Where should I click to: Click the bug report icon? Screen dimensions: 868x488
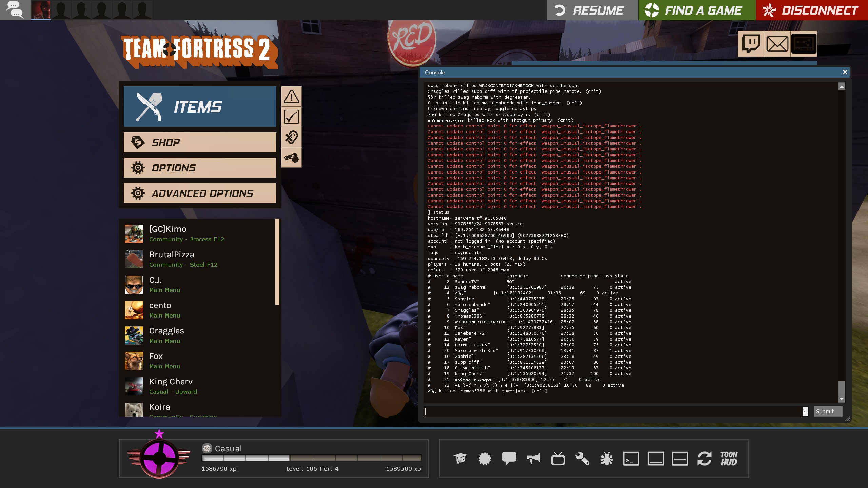coord(607,459)
